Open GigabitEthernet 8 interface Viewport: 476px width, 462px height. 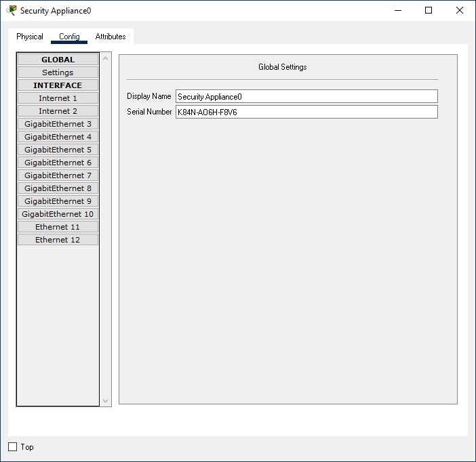(58, 188)
